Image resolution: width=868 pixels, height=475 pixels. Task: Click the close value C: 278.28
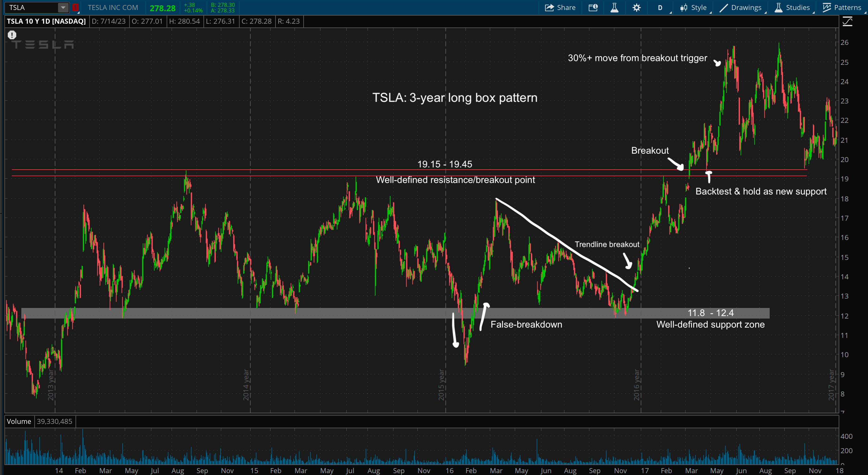[x=256, y=21]
